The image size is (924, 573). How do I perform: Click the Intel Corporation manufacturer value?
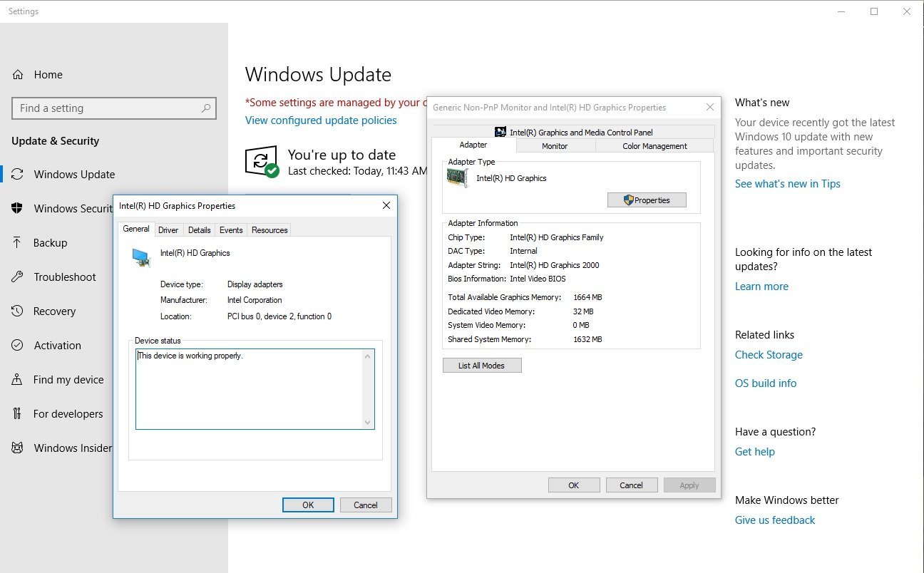tap(255, 300)
